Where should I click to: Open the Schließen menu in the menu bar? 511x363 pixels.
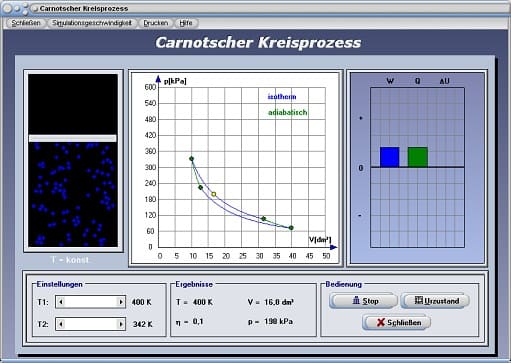point(26,23)
